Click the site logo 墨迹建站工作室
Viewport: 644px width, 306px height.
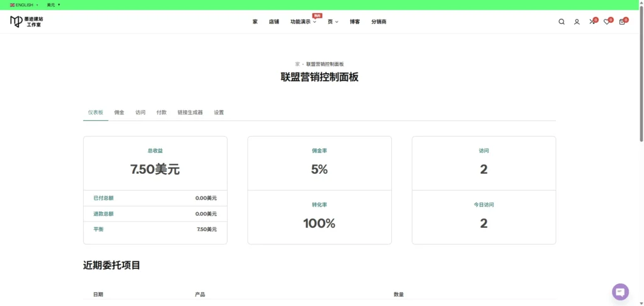tap(27, 22)
